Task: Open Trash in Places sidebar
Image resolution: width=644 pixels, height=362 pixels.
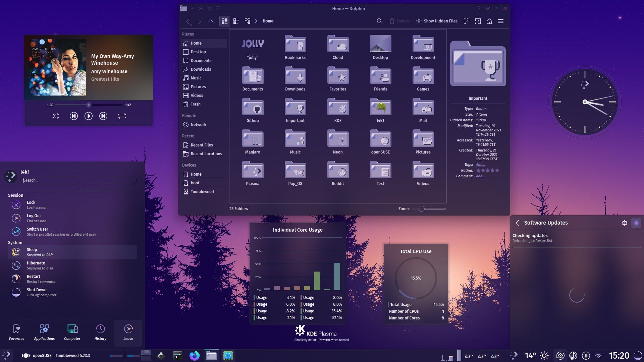Action: 204,104
